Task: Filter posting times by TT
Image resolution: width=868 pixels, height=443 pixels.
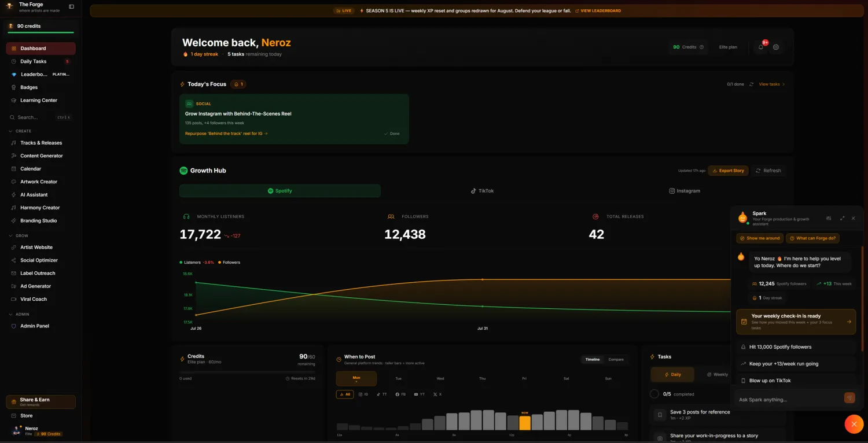Action: (381, 394)
